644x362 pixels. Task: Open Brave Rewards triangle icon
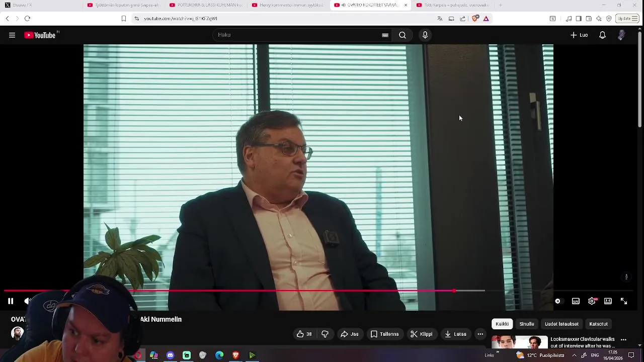click(x=486, y=19)
